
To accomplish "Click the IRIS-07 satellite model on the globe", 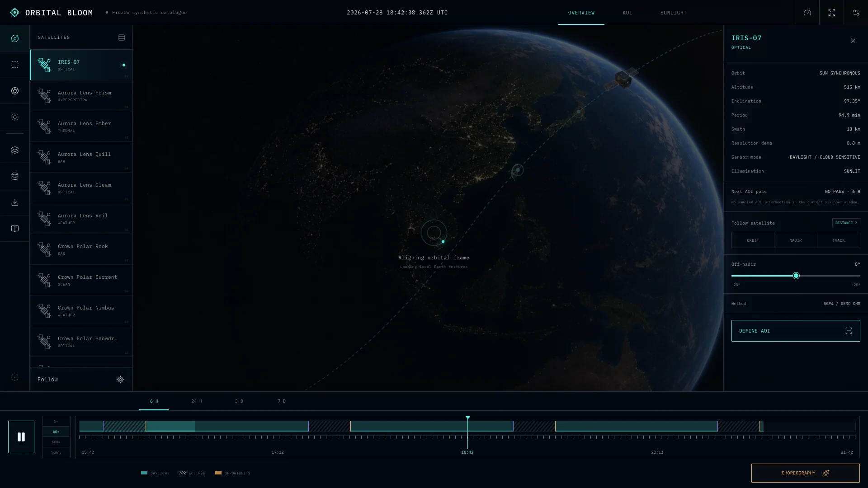I will (623, 79).
